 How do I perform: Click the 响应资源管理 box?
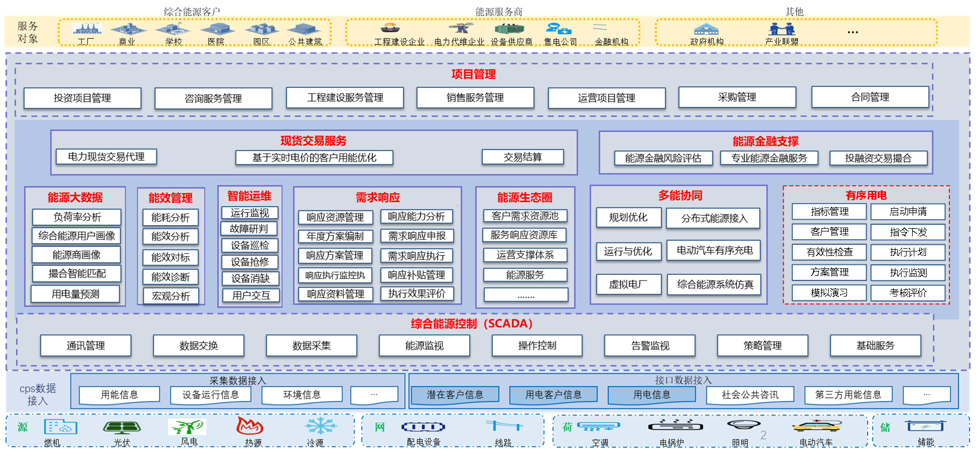point(335,217)
